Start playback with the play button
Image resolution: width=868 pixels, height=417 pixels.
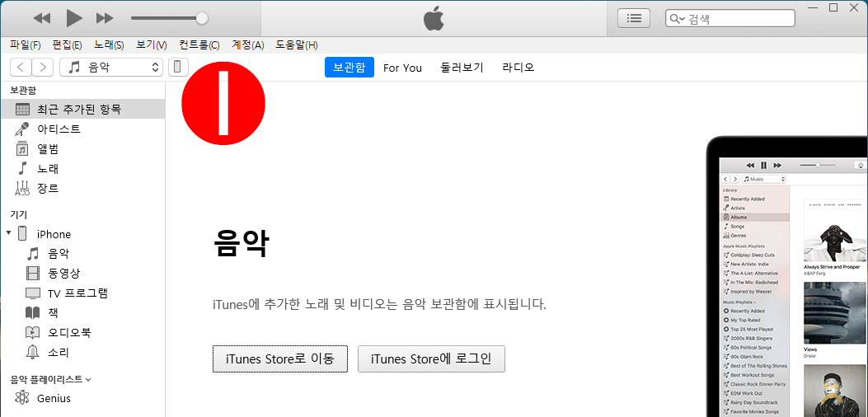click(x=74, y=18)
